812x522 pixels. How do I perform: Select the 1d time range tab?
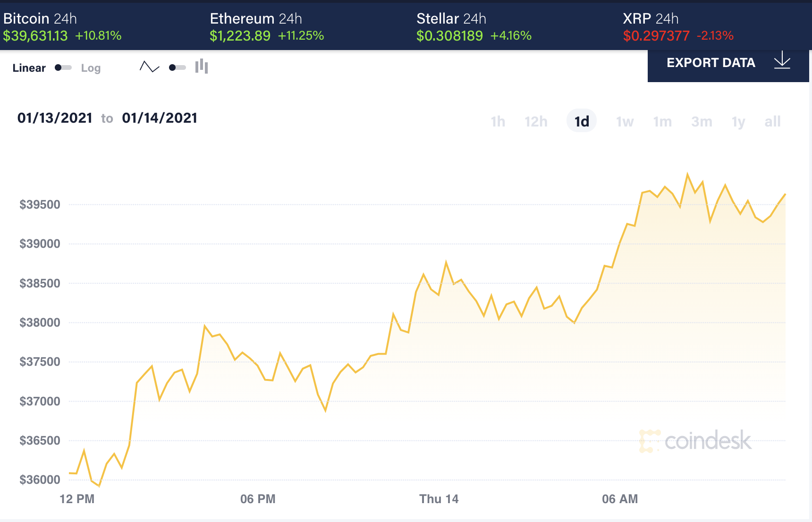(x=582, y=122)
